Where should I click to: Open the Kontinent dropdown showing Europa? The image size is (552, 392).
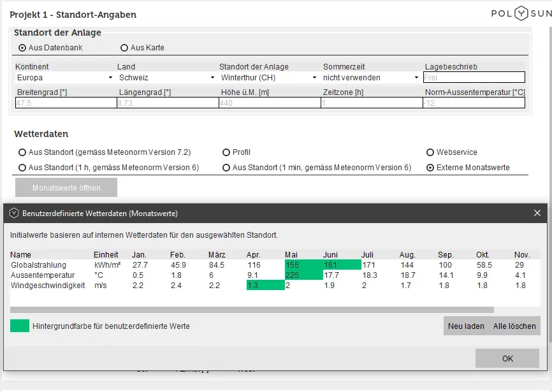tap(65, 77)
